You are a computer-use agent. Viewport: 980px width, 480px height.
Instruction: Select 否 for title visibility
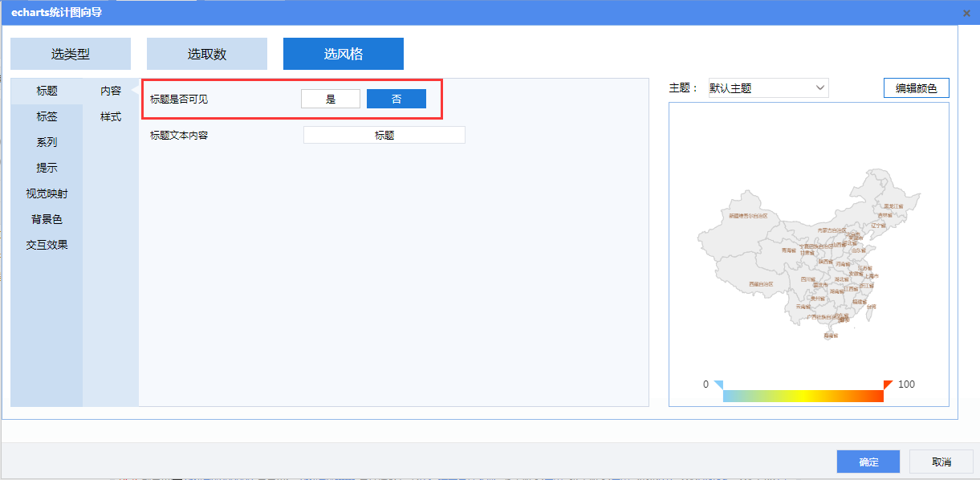(396, 99)
